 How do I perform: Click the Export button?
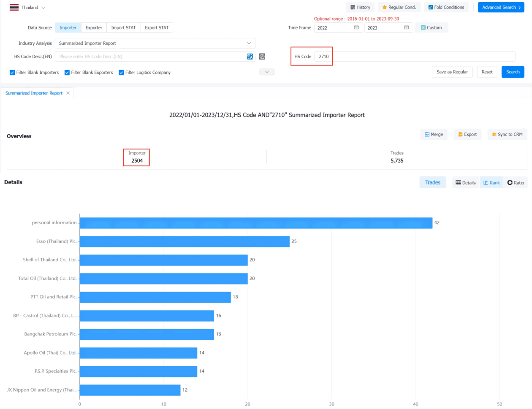(467, 135)
